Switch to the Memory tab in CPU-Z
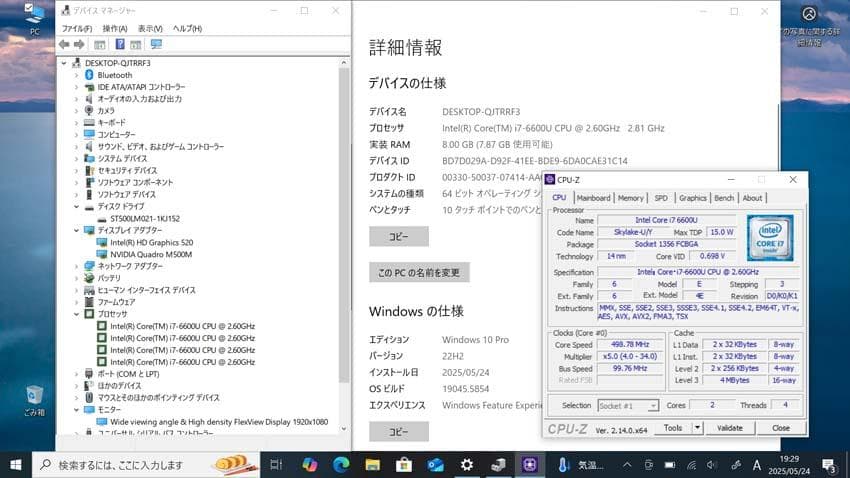Image resolution: width=850 pixels, height=478 pixels. coord(630,198)
